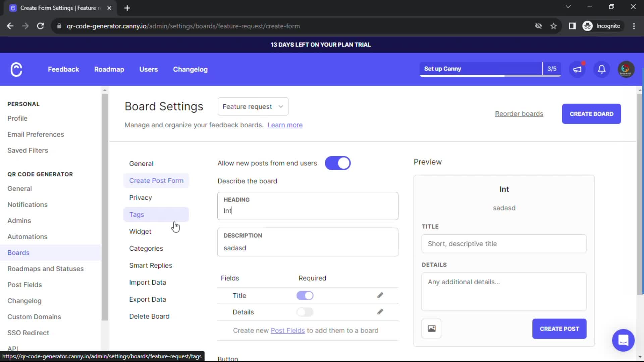Switch to the Roadmap section
The width and height of the screenshot is (644, 362).
pyautogui.click(x=109, y=69)
